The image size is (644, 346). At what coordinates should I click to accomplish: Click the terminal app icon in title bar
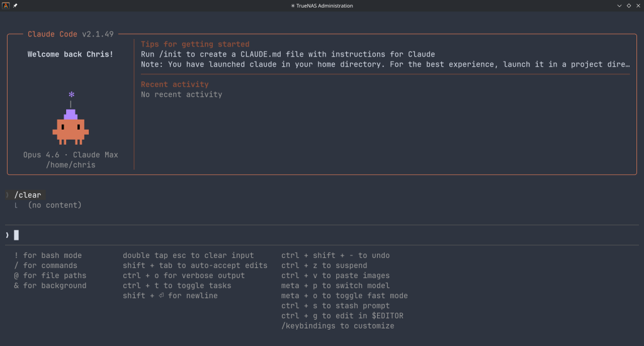(x=6, y=6)
